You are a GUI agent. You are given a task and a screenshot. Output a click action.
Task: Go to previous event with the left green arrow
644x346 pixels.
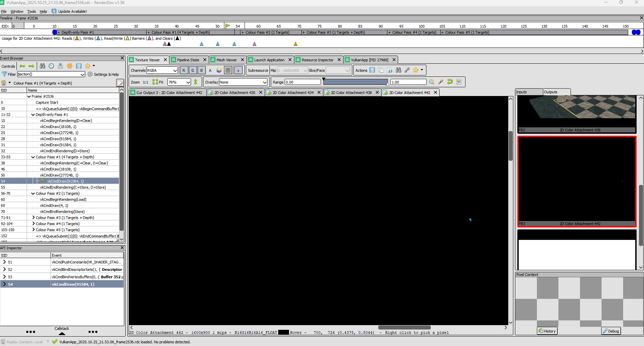22,66
